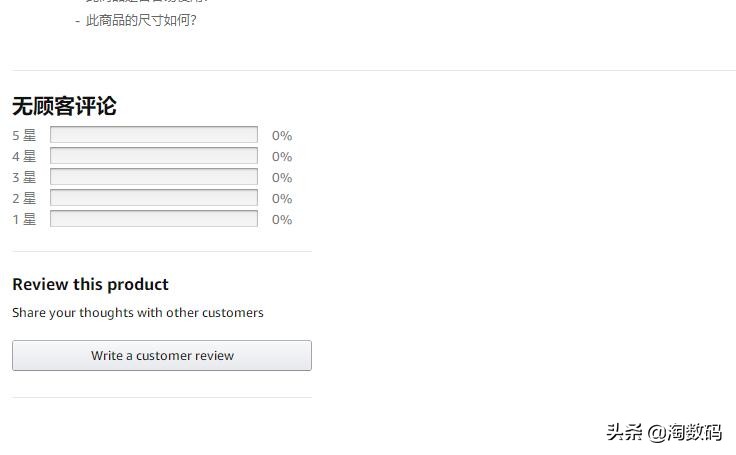Image resolution: width=736 pixels, height=455 pixels.
Task: Click the 5-star rating histogram bar
Action: point(154,135)
